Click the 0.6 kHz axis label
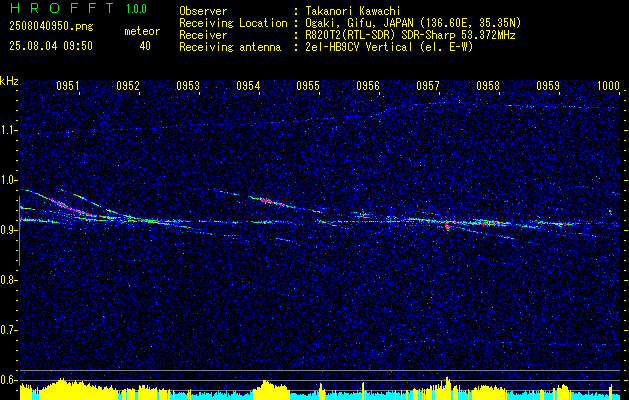The image size is (629, 400). [8, 380]
